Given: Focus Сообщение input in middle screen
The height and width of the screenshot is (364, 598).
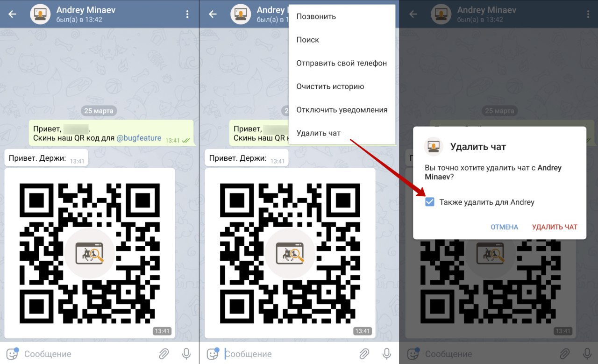Looking at the screenshot, I should coord(289,354).
